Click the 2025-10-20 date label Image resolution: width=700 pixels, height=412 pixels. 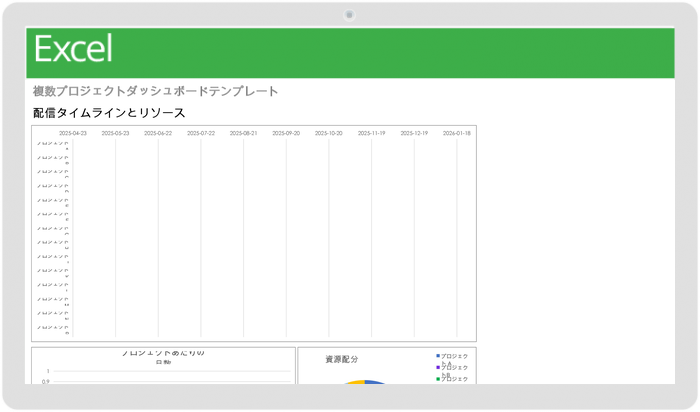tap(329, 133)
